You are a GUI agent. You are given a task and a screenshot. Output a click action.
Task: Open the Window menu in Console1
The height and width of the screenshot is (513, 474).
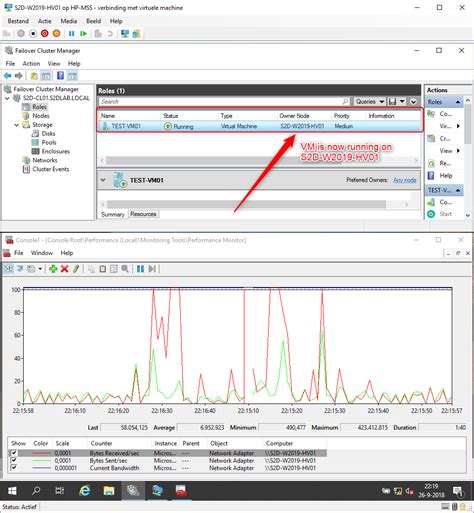point(42,253)
